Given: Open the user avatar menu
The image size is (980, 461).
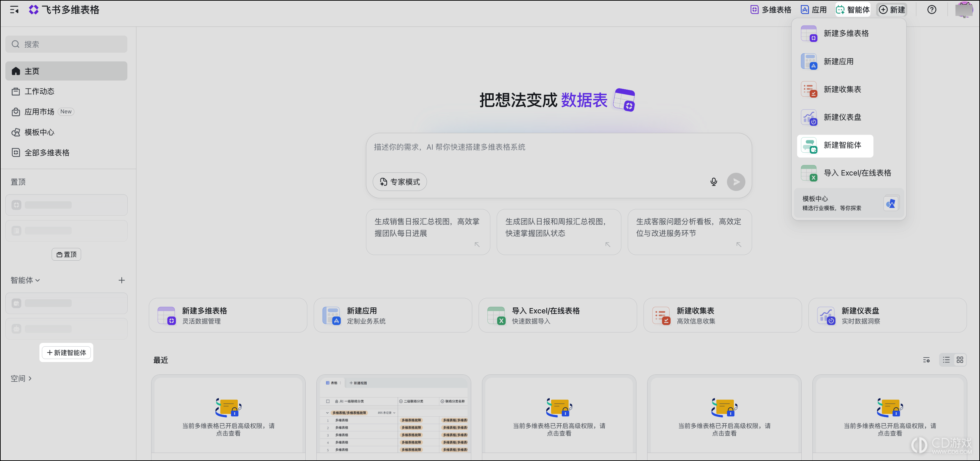Looking at the screenshot, I should 964,10.
